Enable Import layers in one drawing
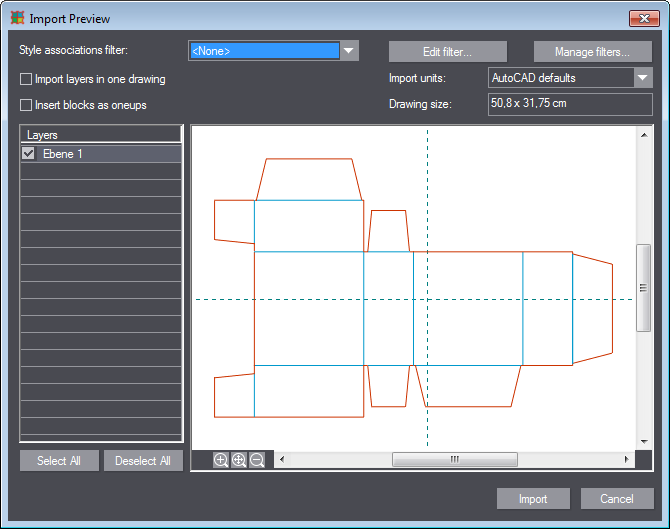 (27, 79)
